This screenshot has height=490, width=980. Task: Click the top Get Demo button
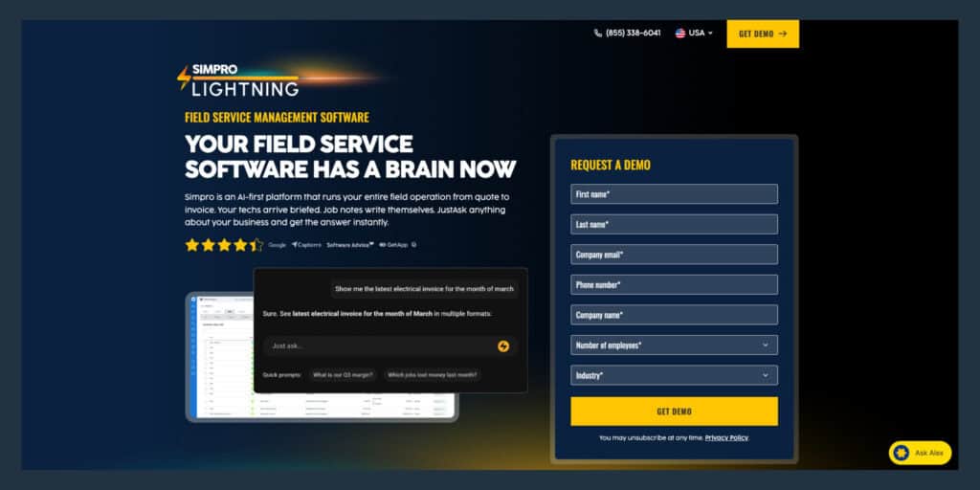pos(763,33)
